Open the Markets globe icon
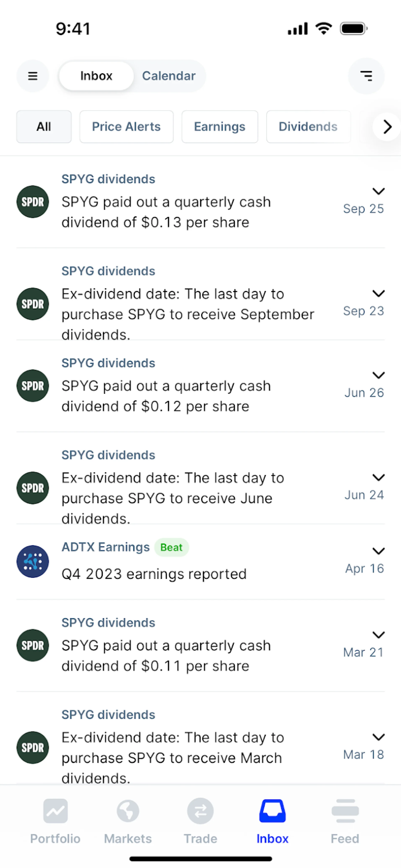401x868 pixels. (128, 811)
